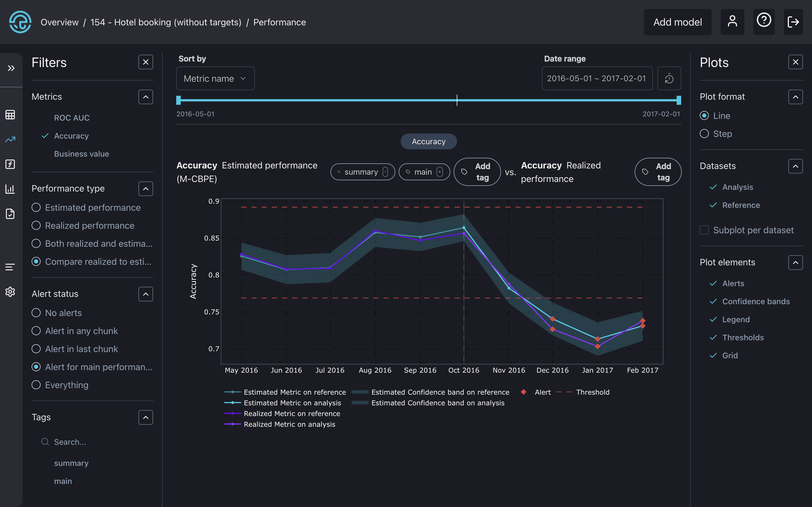The width and height of the screenshot is (812, 507).
Task: Open the settings gear in sidebar
Action: (x=10, y=292)
